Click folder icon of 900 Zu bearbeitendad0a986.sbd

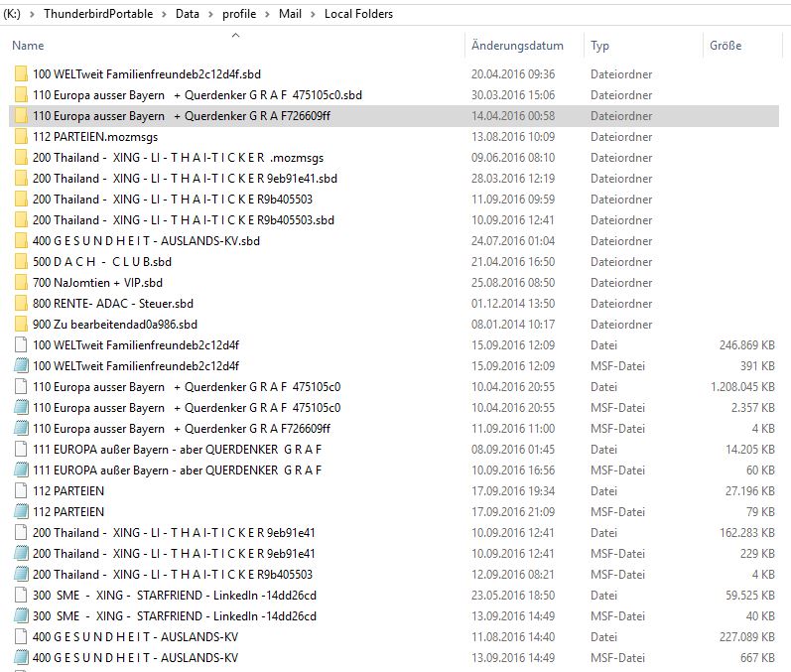click(21, 325)
